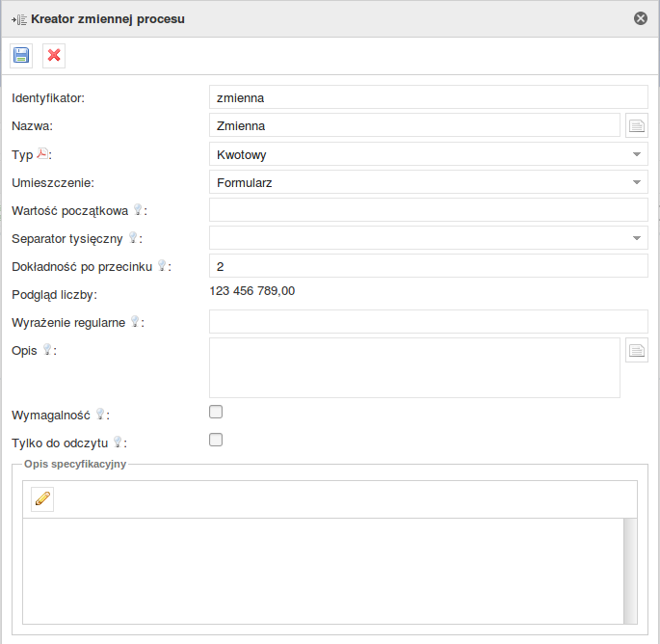Click into the Opis text area

(x=414, y=367)
